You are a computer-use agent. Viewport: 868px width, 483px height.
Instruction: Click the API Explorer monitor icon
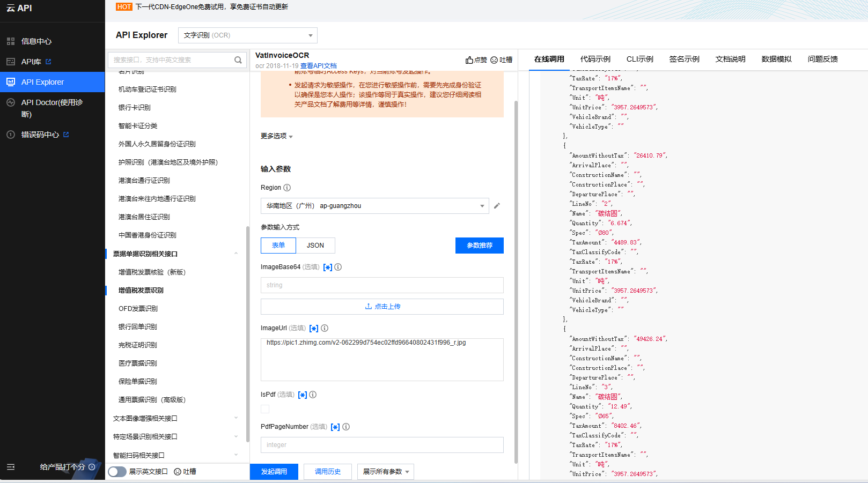(x=11, y=82)
